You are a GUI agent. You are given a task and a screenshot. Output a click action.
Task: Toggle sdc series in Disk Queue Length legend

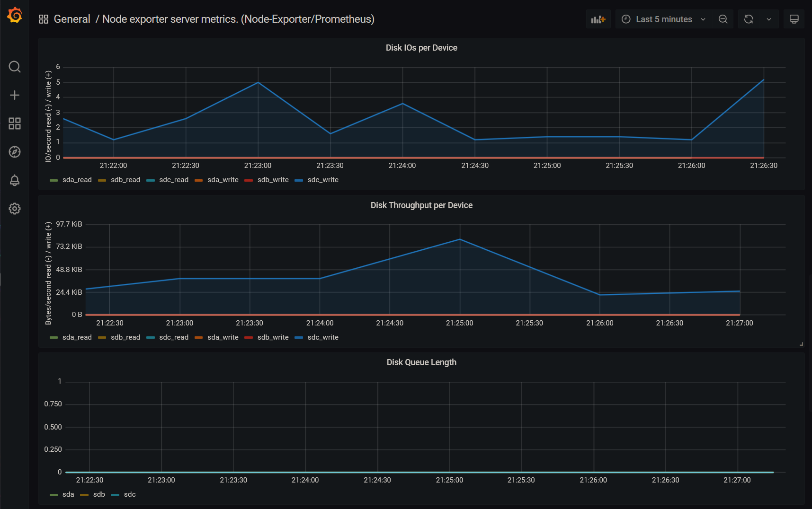tap(130, 494)
